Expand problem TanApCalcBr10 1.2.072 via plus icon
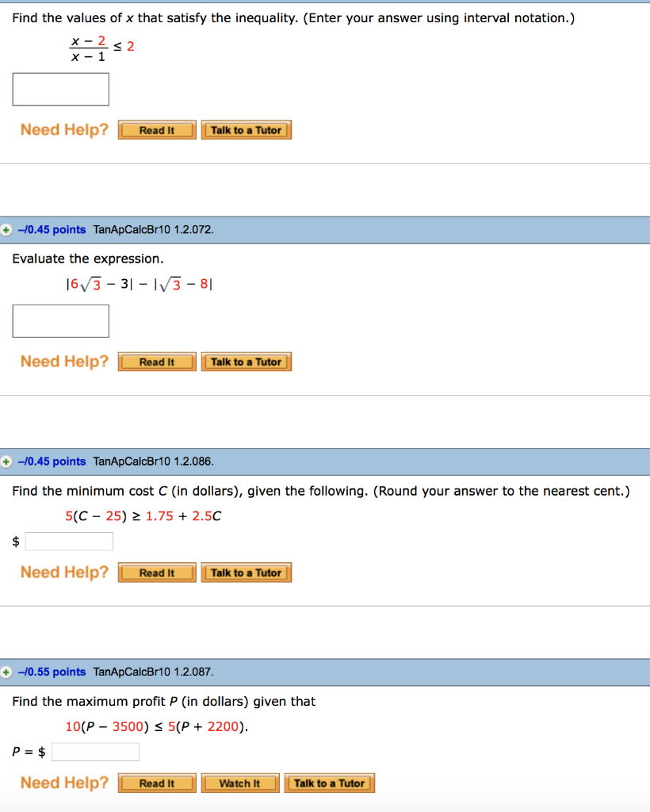 tap(8, 229)
